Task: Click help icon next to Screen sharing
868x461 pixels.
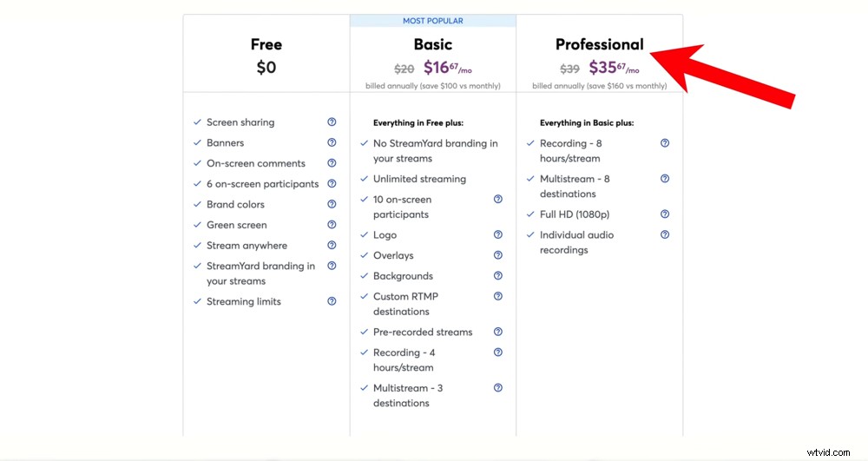Action: [332, 122]
